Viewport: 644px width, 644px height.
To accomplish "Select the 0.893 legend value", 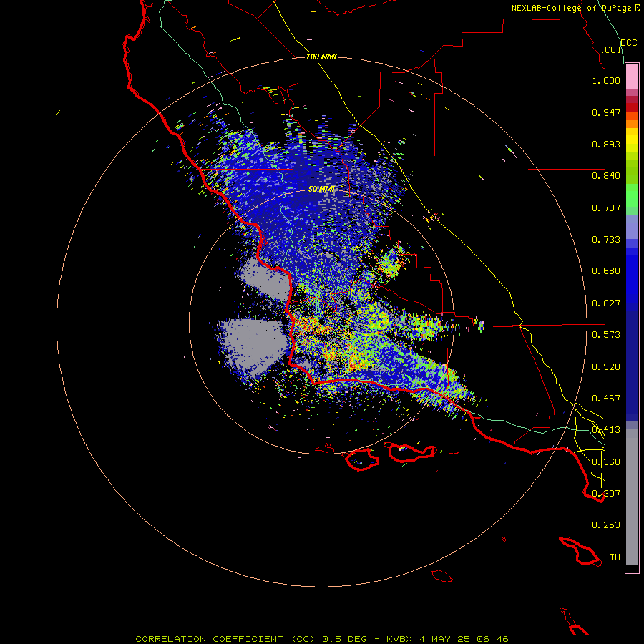I will coord(606,144).
